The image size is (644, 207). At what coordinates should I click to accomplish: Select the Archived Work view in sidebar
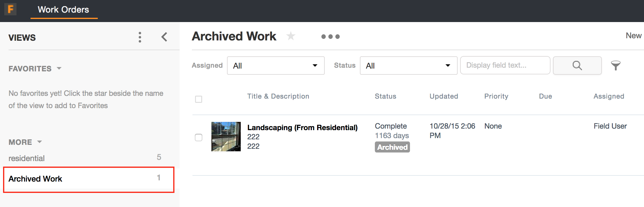pos(35,179)
